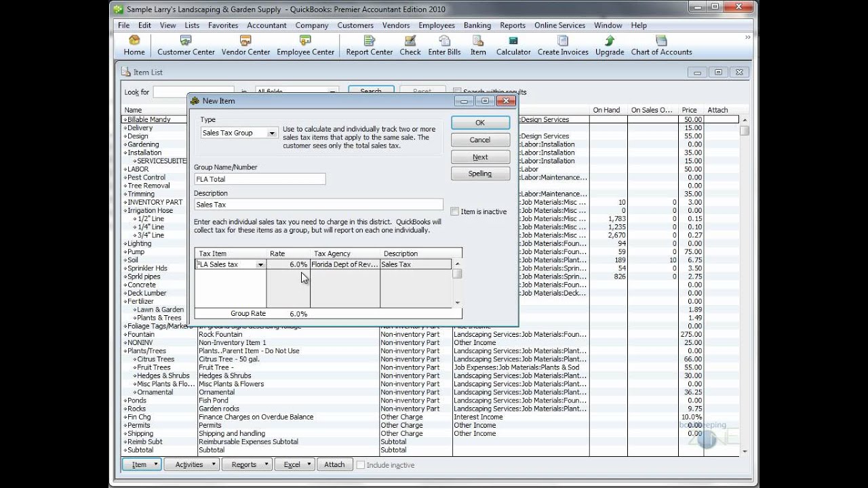Open the Item menu button at bottom

(141, 464)
